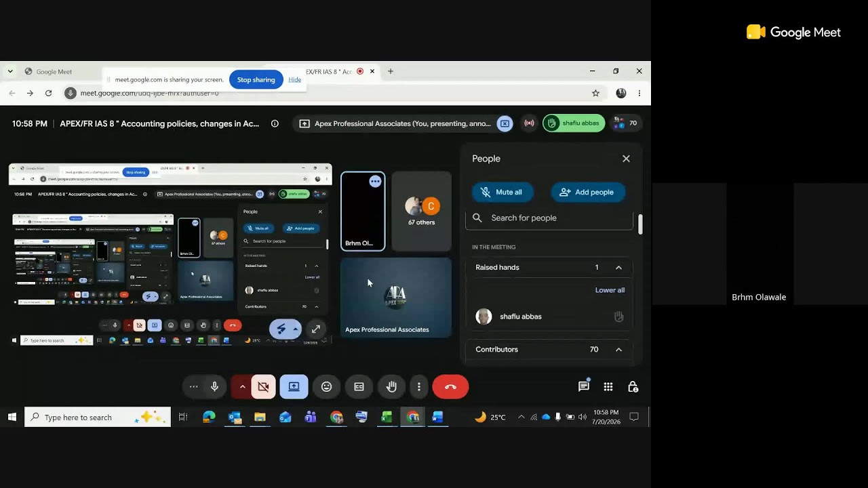Click the Stop sharing button

[256, 80]
